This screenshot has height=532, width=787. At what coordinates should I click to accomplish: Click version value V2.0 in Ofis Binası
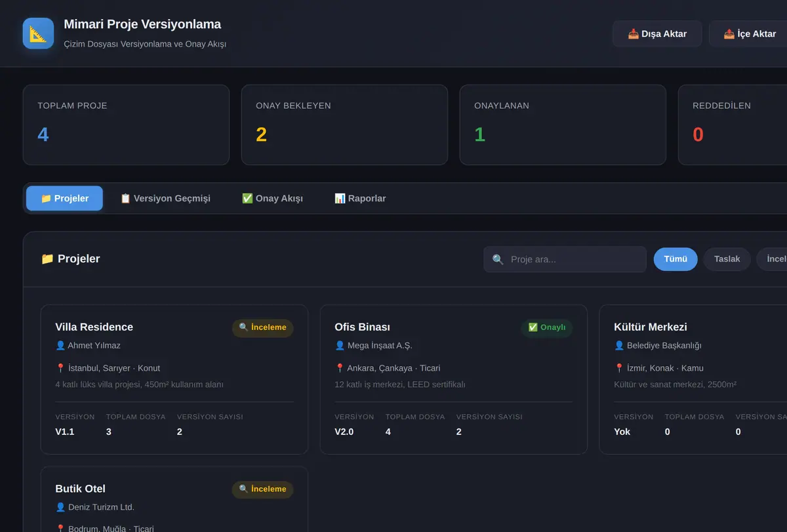[344, 432]
